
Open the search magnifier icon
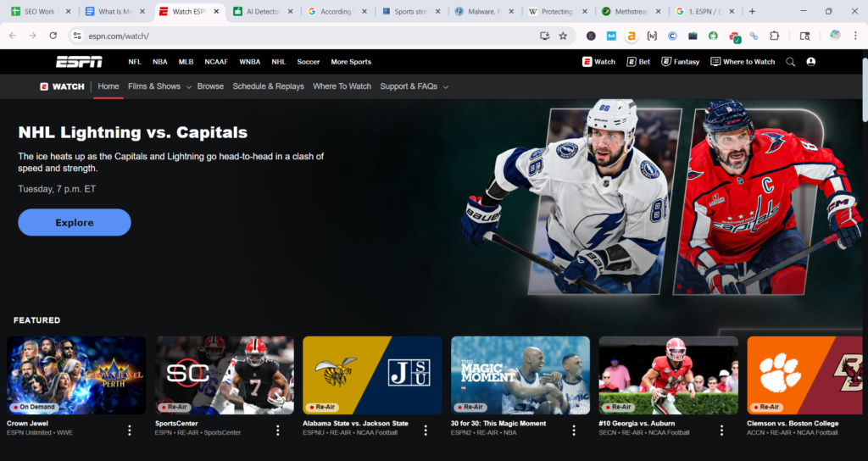point(790,62)
